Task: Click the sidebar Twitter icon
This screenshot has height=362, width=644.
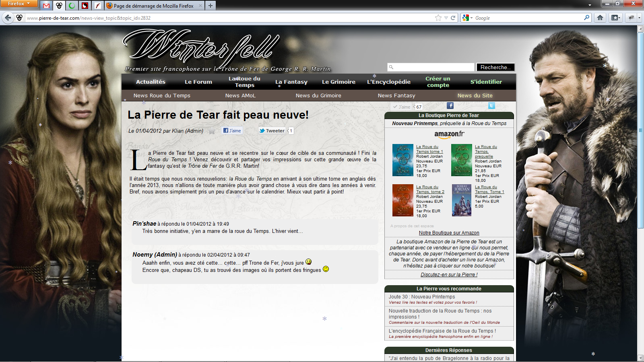Action: tap(491, 105)
